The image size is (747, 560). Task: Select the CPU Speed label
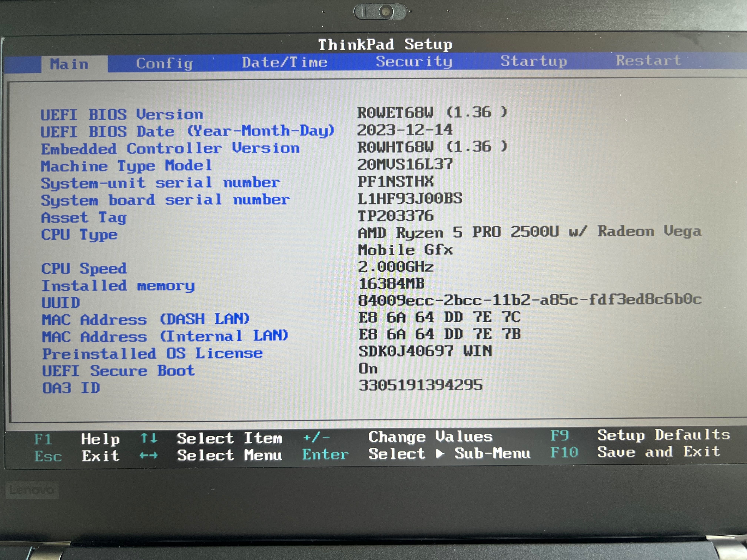coord(84,269)
